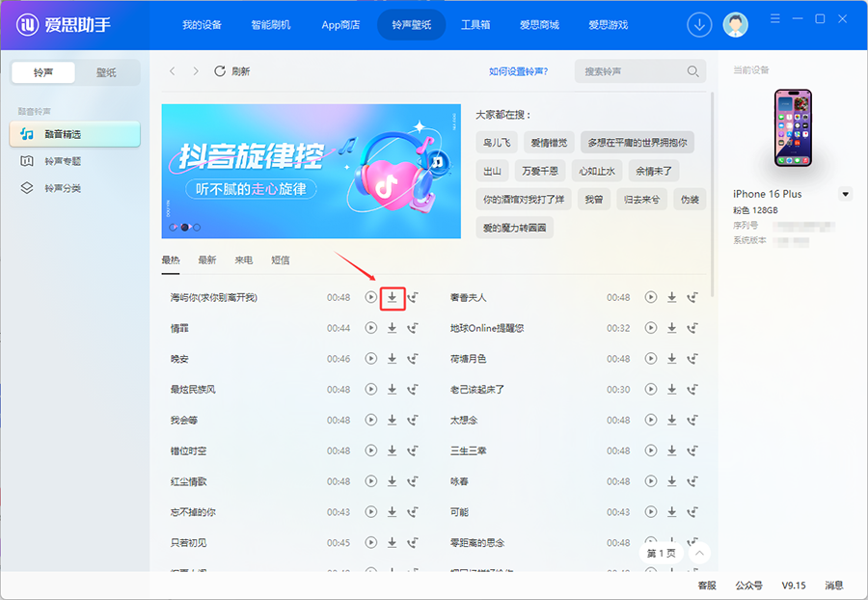868x600 pixels.
Task: Open the 如何设置铃声? help link
Action: coord(518,71)
